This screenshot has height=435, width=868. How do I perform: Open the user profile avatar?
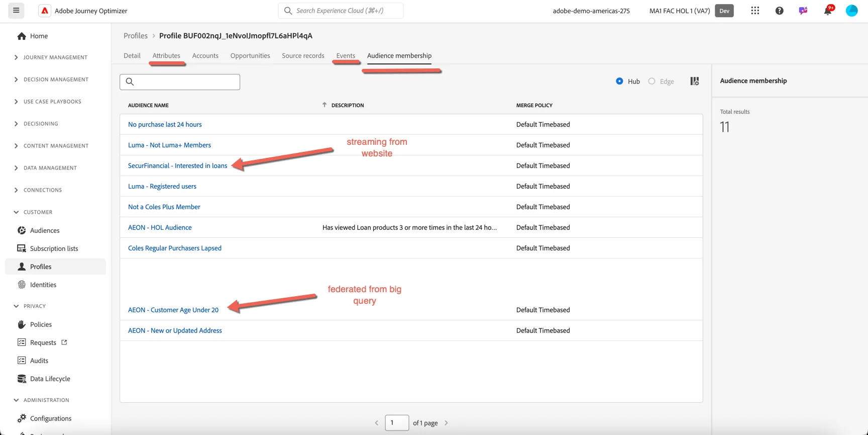852,11
